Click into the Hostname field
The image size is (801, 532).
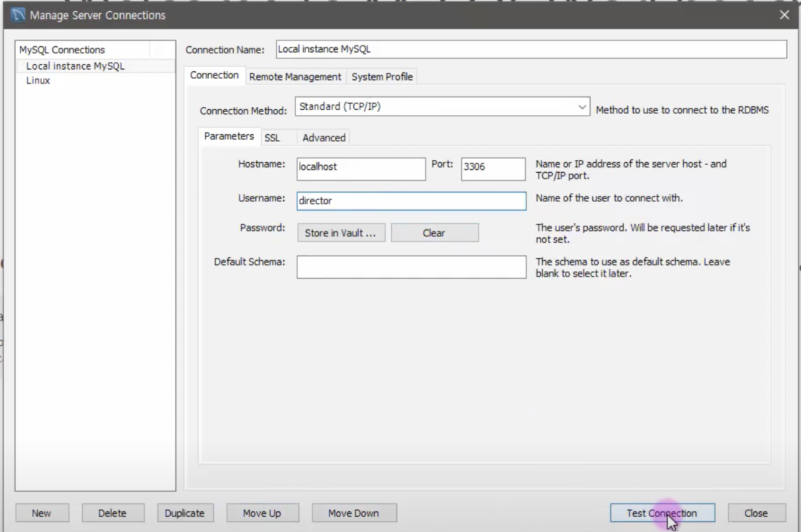point(361,168)
